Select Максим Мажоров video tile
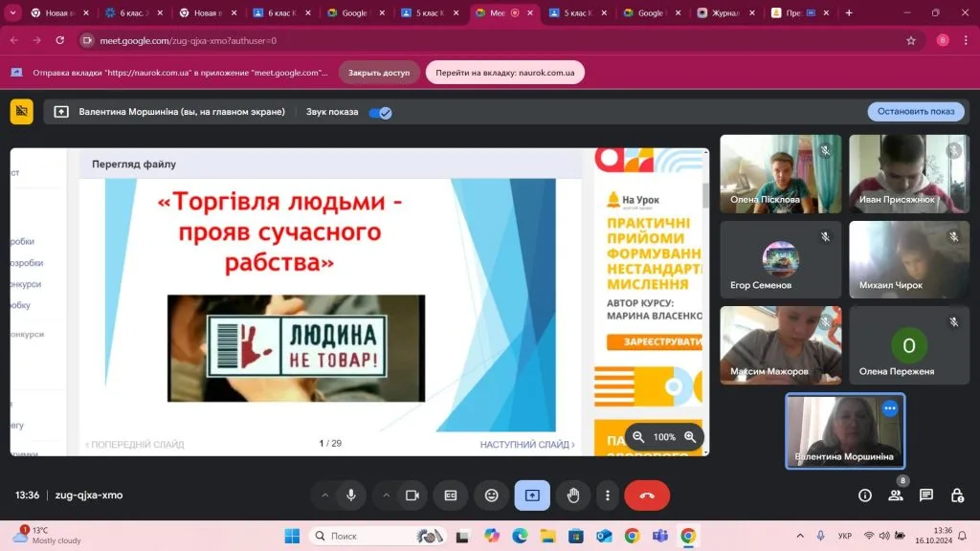 point(781,344)
